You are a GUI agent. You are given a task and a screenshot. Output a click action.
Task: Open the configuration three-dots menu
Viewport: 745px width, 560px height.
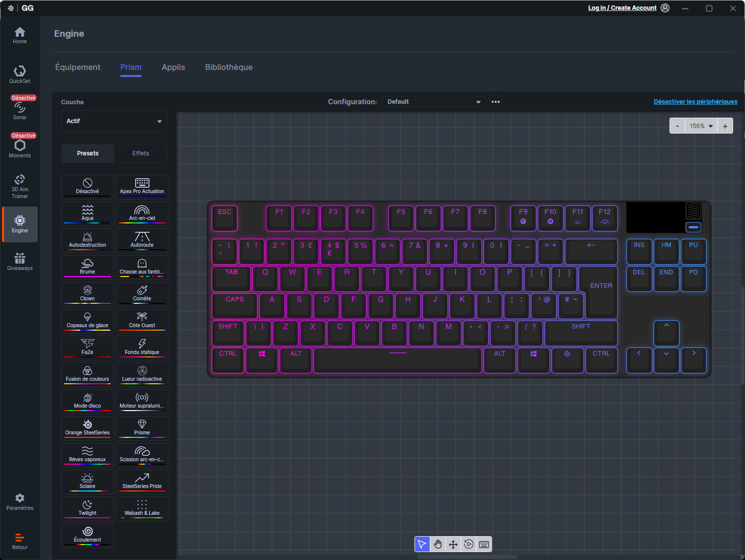(x=496, y=102)
